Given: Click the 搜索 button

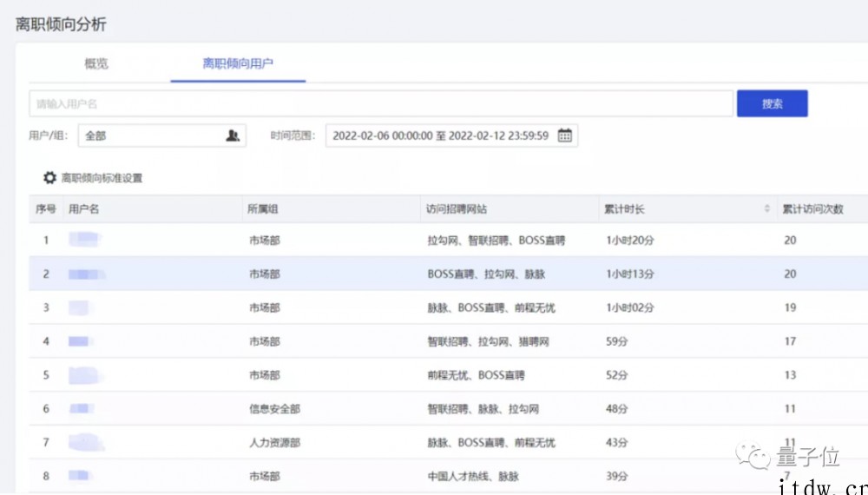Looking at the screenshot, I should click(772, 103).
